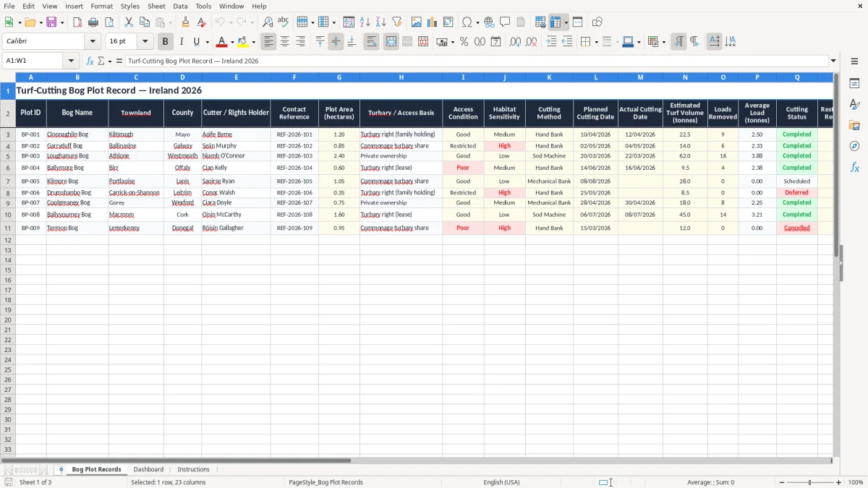Toggle Italic formatting

tap(181, 42)
